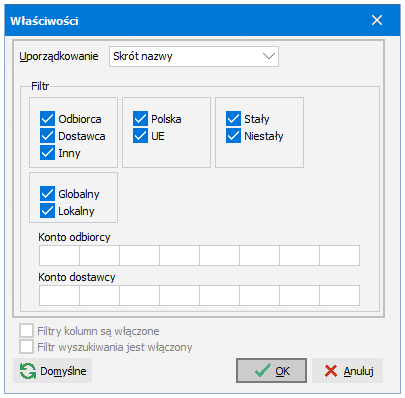Image resolution: width=405 pixels, height=398 pixels.
Task: Click the green checkmark icon on OK
Action: [263, 370]
